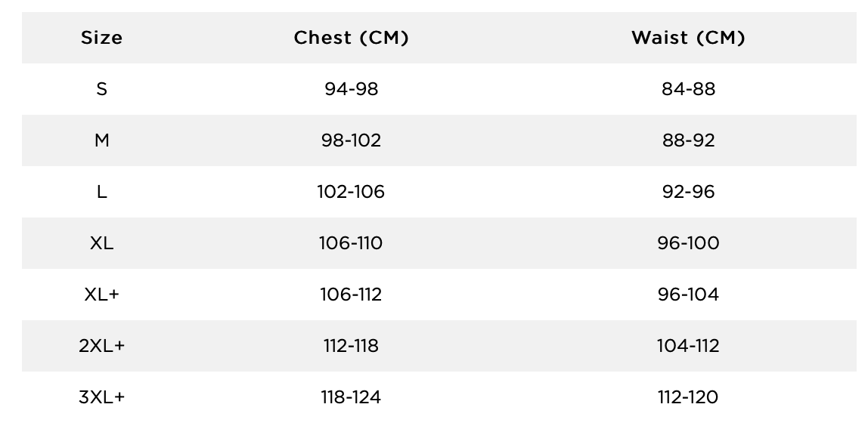The width and height of the screenshot is (868, 432).
Task: Select the 3XL+ size cell
Action: click(101, 397)
